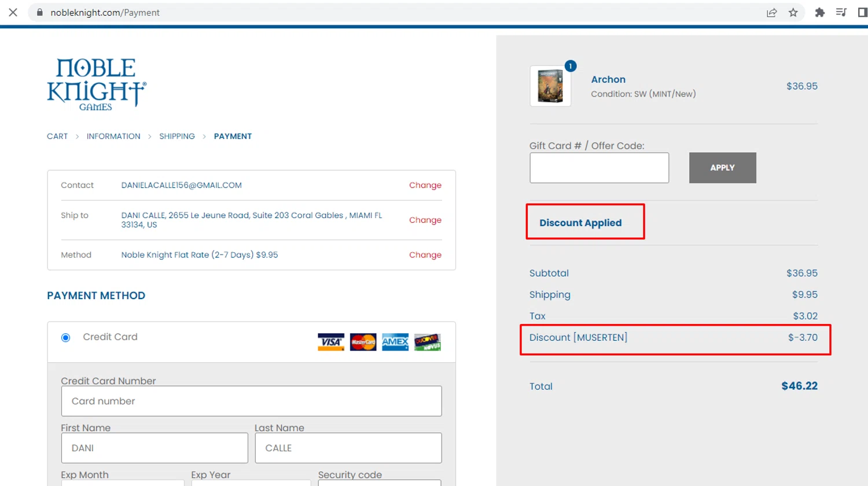Image resolution: width=868 pixels, height=486 pixels.
Task: Bookmark this page with the star icon
Action: (x=793, y=12)
